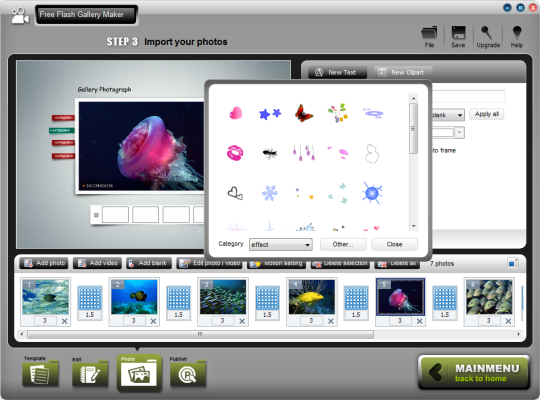Screen dimensions: 540x400
Task: Select photo thumbnail 3 fish school
Action: point(223,297)
